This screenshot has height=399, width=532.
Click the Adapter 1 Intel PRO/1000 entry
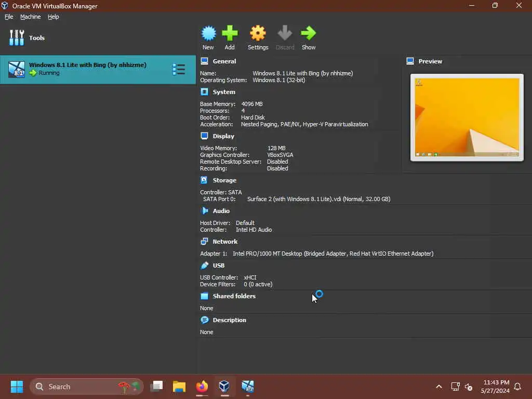click(x=333, y=254)
